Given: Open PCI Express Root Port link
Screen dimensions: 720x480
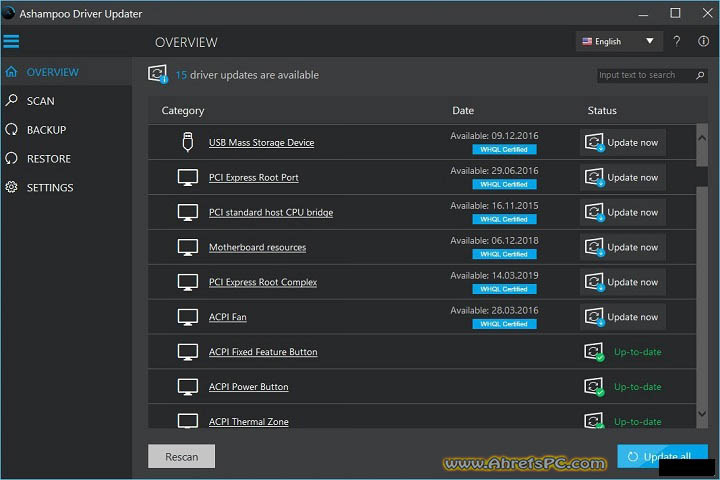Looking at the screenshot, I should tap(253, 177).
